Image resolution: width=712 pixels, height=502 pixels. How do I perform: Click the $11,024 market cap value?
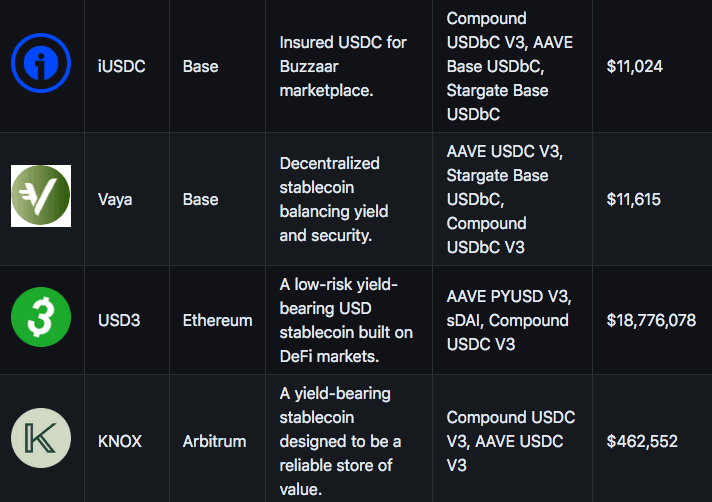click(634, 67)
